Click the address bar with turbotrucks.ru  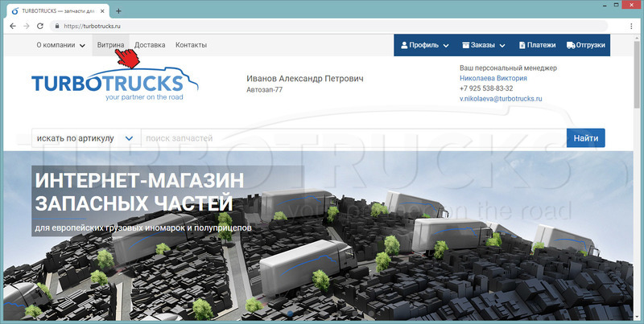pos(328,26)
